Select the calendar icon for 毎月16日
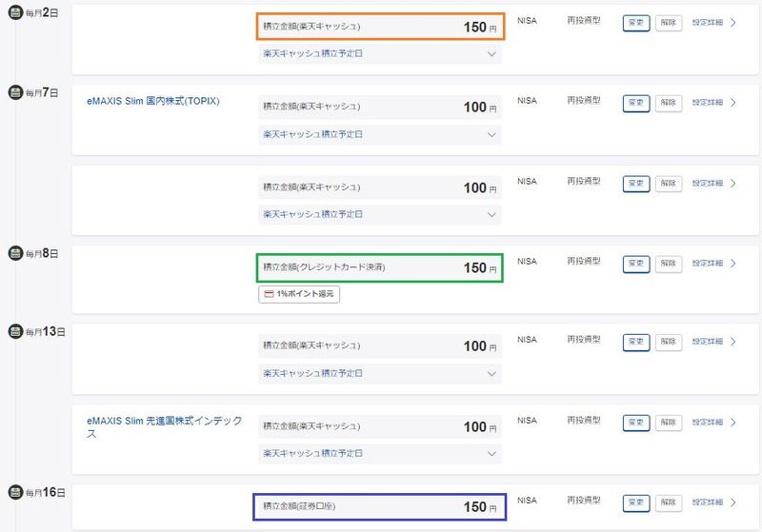The height and width of the screenshot is (532, 762). [x=14, y=492]
